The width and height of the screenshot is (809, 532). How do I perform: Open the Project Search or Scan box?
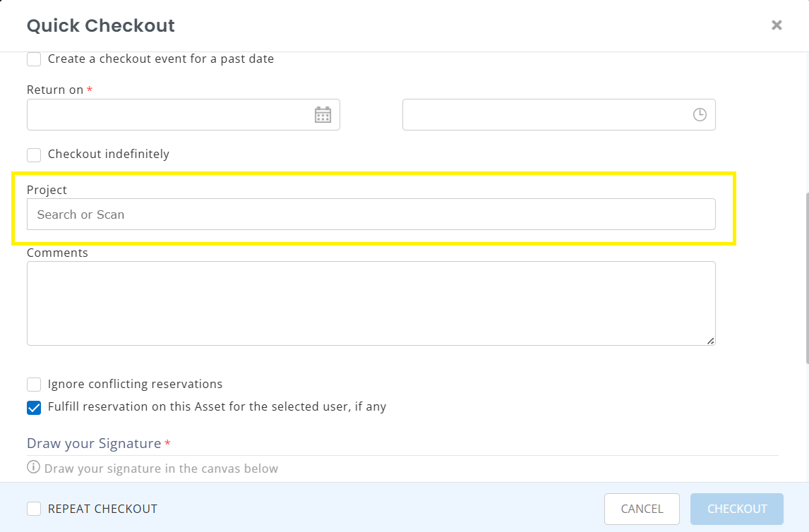point(371,214)
